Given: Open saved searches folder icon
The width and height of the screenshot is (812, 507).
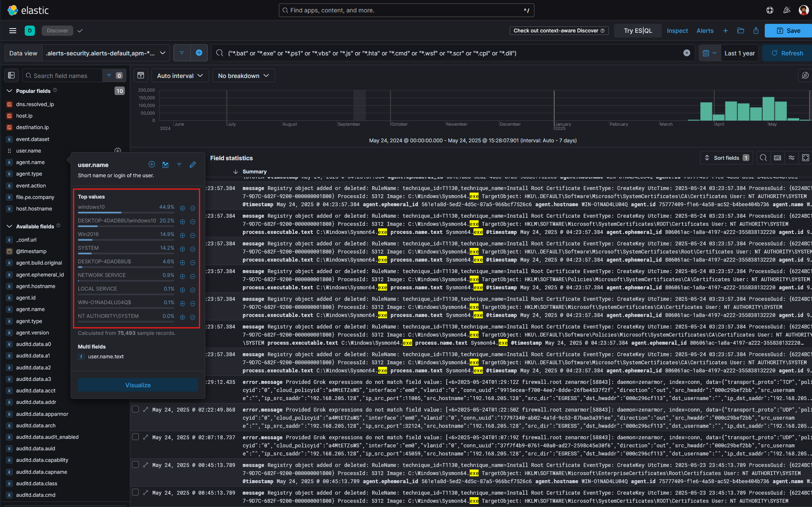Looking at the screenshot, I should (x=741, y=31).
